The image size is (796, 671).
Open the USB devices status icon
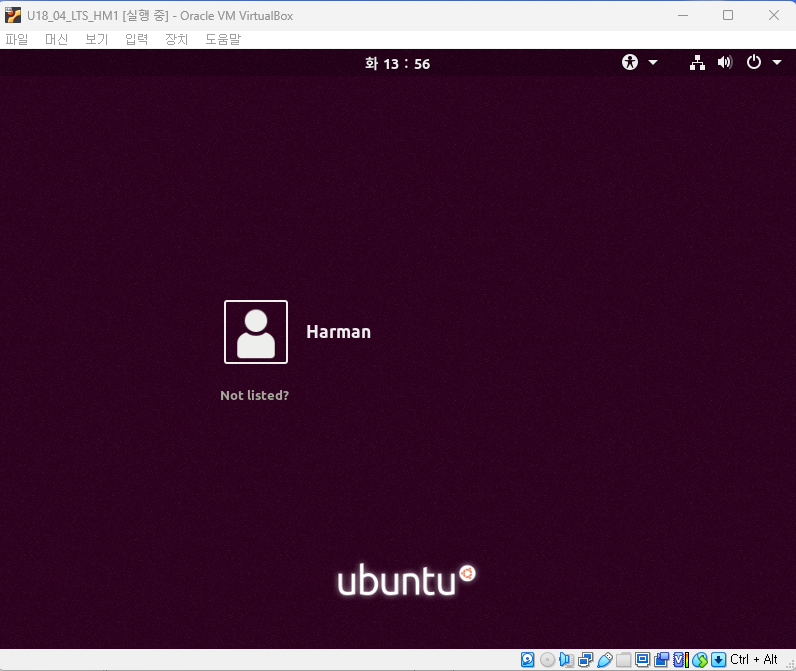(x=605, y=659)
